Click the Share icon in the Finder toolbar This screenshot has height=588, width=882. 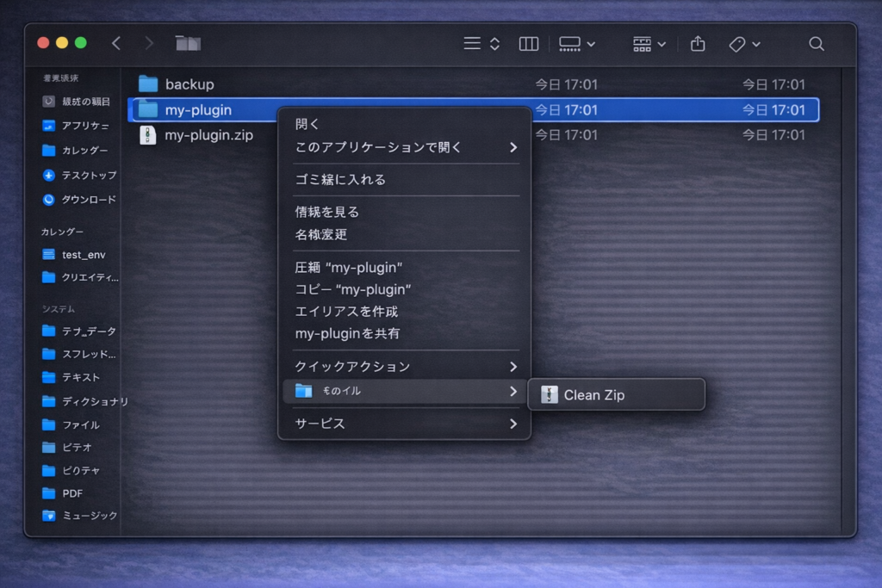[697, 43]
